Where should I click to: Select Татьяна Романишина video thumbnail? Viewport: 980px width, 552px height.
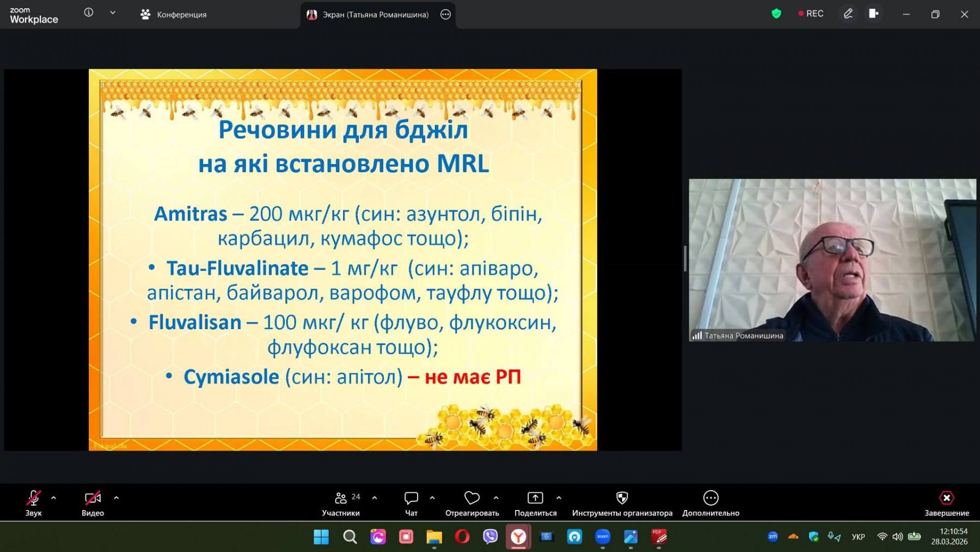point(832,260)
